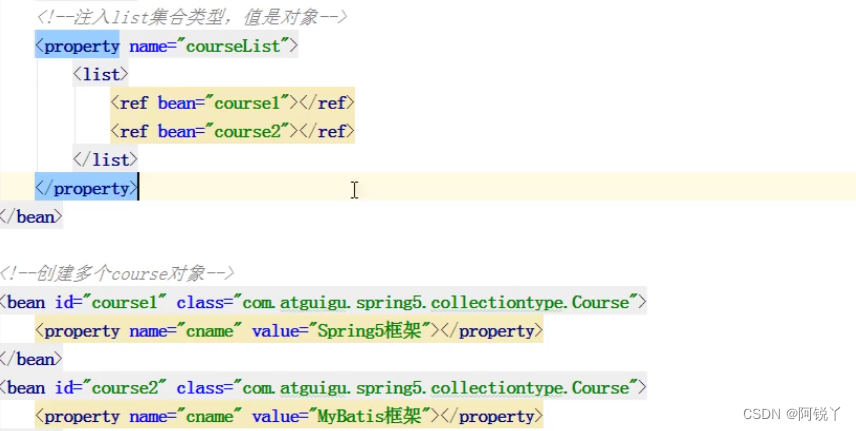The width and height of the screenshot is (856, 431).
Task: Click the blue-highlighted closing </property> tag
Action: tap(87, 188)
